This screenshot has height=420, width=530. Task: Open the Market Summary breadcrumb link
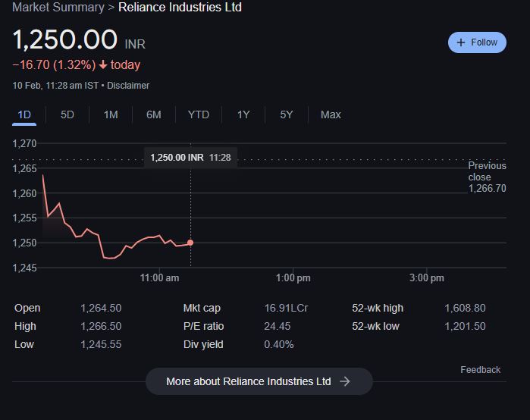click(58, 7)
